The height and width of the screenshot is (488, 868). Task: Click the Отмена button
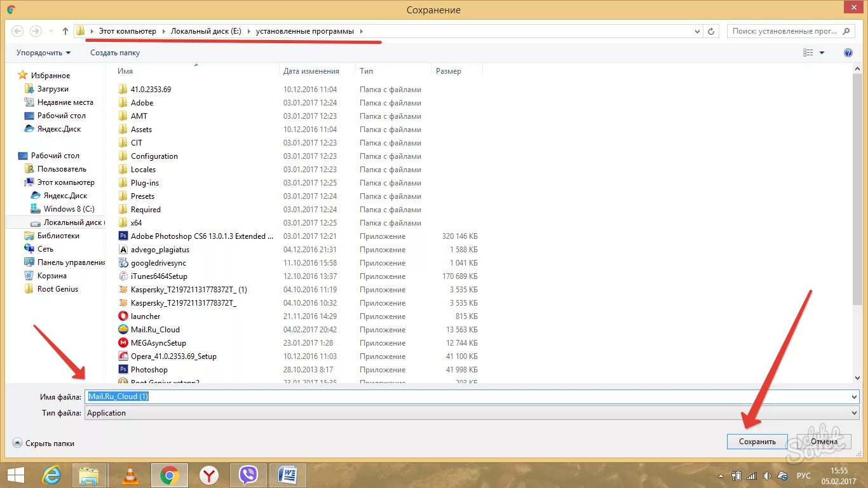(824, 442)
